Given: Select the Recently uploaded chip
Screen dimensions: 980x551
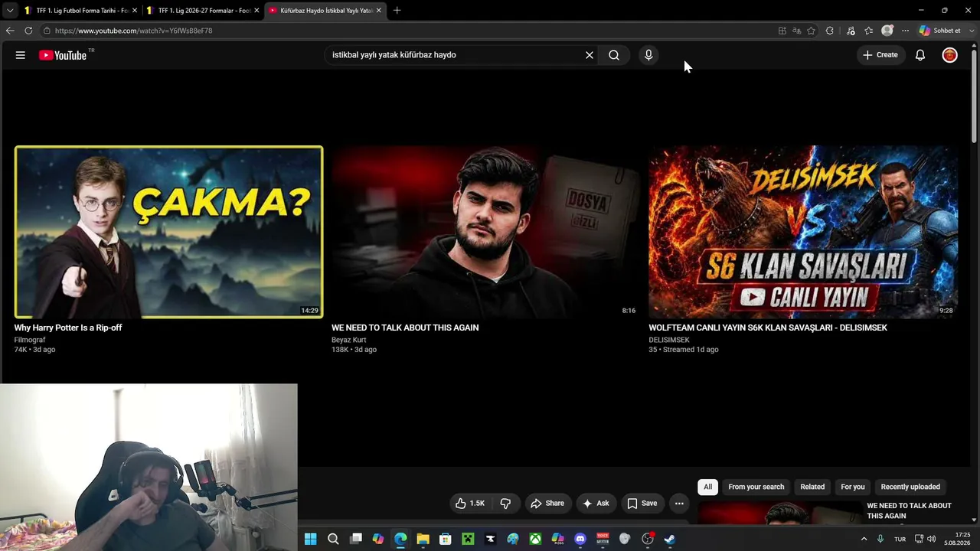Looking at the screenshot, I should click(910, 487).
